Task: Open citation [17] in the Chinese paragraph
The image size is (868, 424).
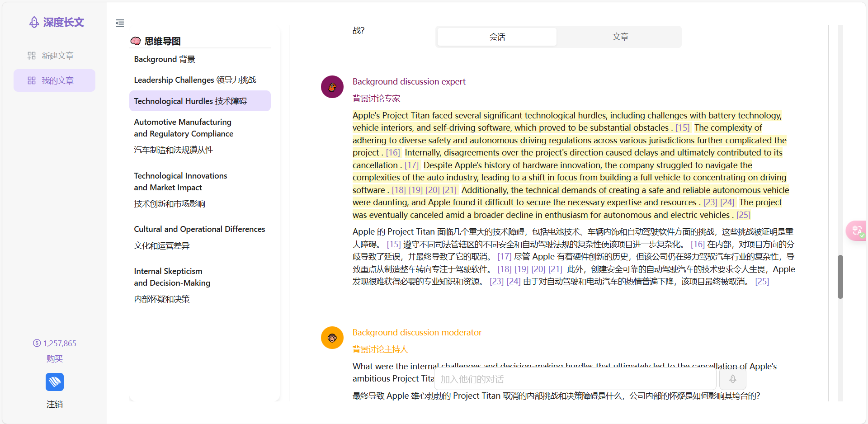Action: 505,257
